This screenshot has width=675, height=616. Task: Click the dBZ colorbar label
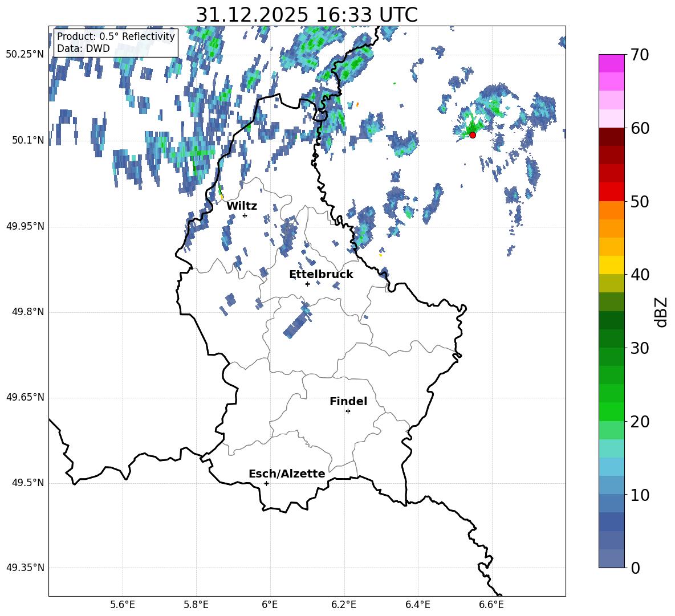pos(661,312)
